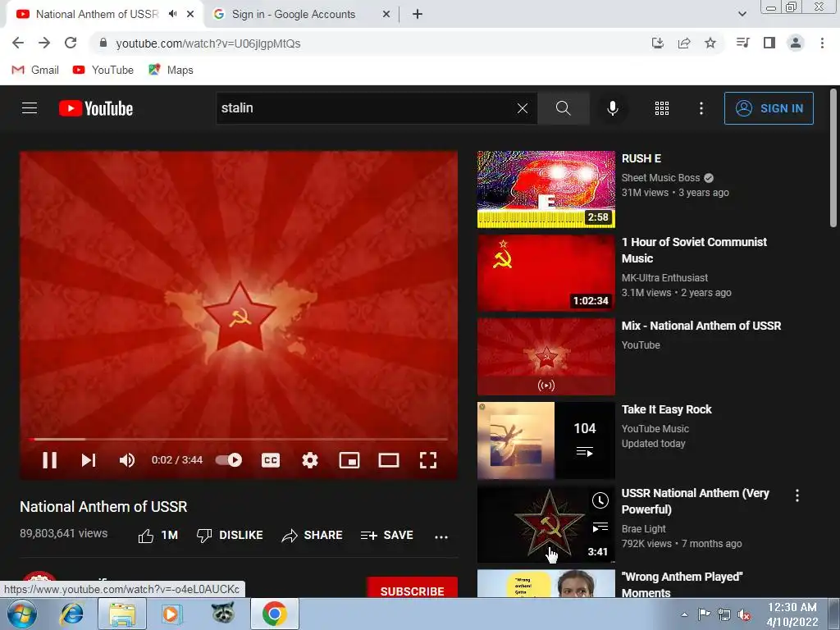Open YouTube header settings dots menu
Image resolution: width=840 pixels, height=630 pixels.
(x=701, y=108)
